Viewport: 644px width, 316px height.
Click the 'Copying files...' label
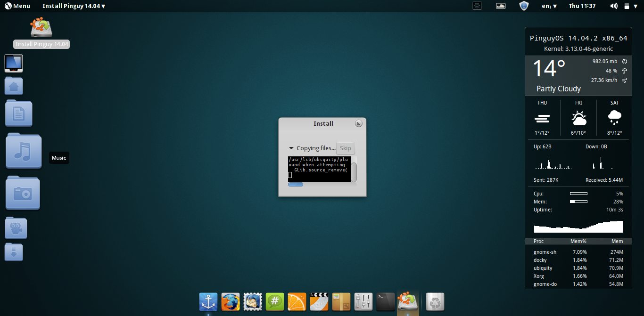click(316, 148)
